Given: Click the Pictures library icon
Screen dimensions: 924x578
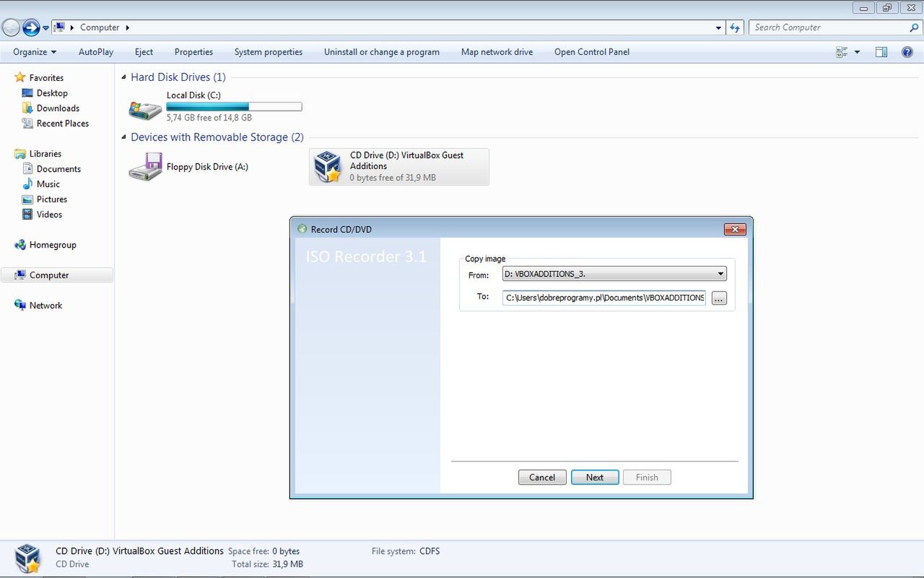Looking at the screenshot, I should pyautogui.click(x=27, y=199).
